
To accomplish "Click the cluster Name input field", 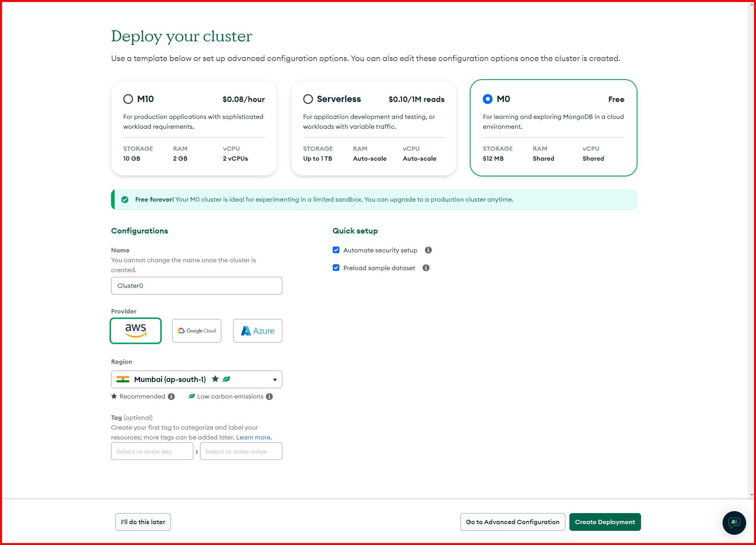I will 196,285.
